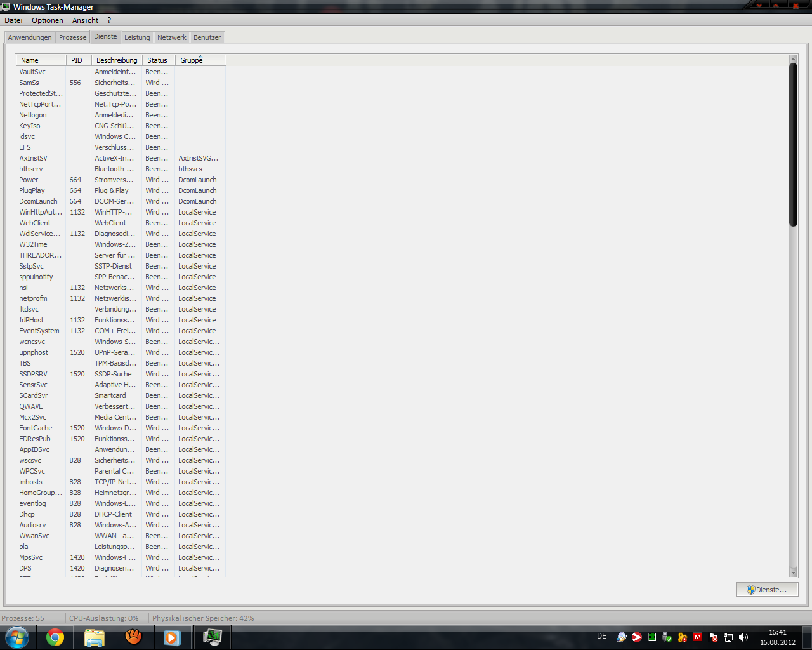The width and height of the screenshot is (812, 650).
Task: Select the Audiosrv service
Action: click(32, 525)
